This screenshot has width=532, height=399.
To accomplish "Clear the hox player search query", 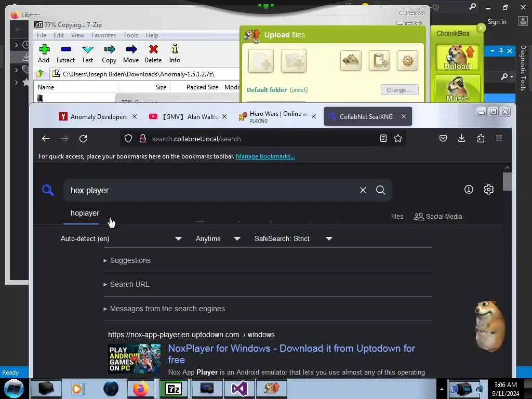I will click(363, 190).
